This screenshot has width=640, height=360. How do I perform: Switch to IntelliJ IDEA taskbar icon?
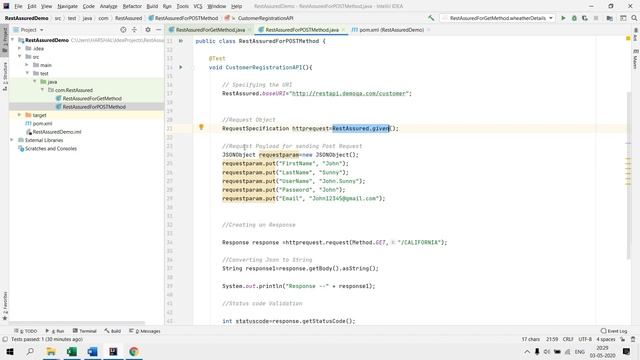pos(113,351)
